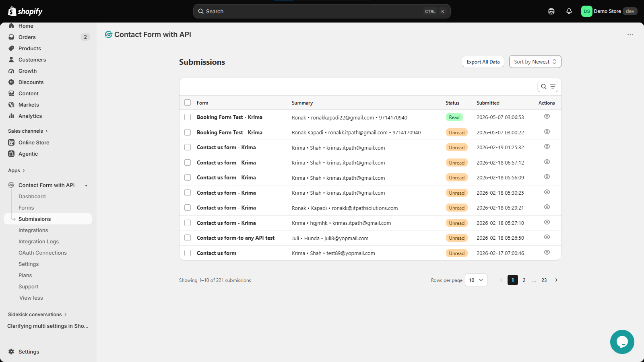Open search and filter submissions
This screenshot has width=644, height=362.
[548, 86]
